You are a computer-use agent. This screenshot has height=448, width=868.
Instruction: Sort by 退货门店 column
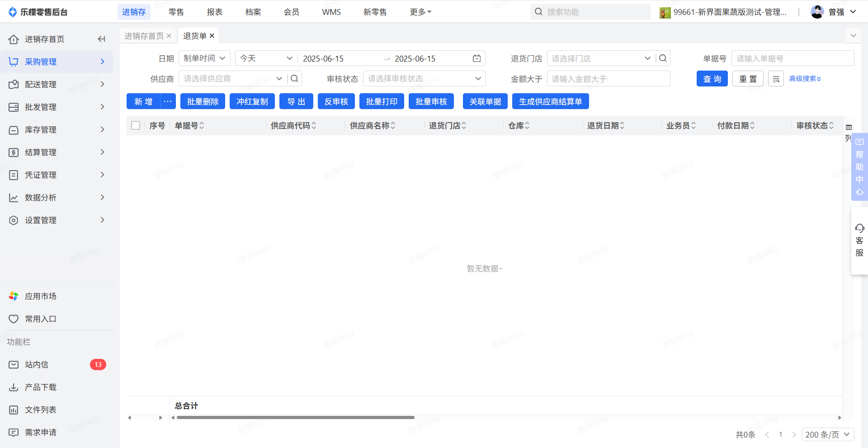point(464,125)
